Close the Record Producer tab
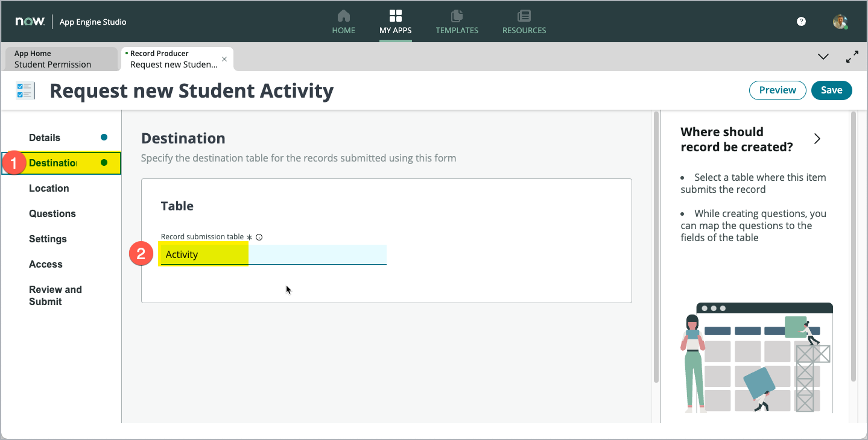 [224, 59]
